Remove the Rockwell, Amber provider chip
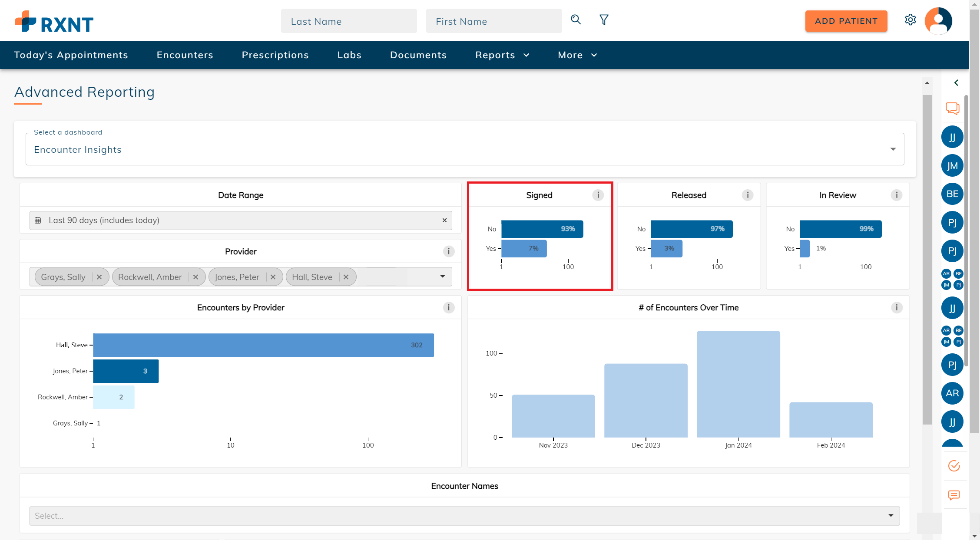 (x=195, y=277)
